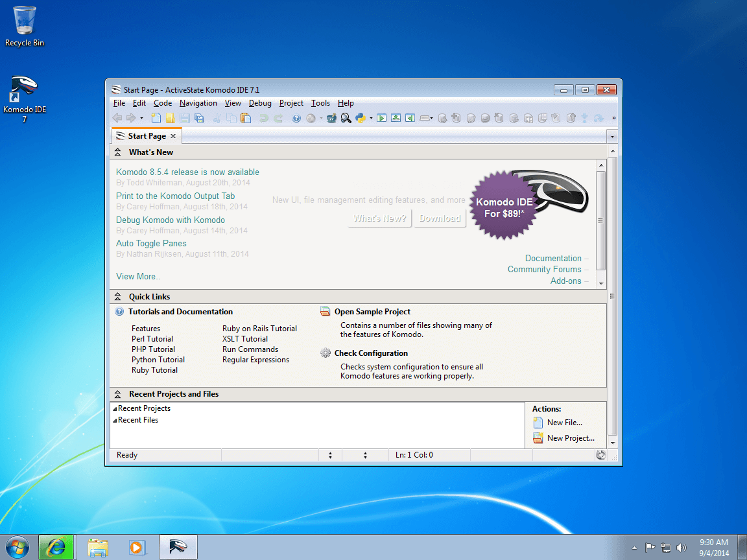Open Windows Explorer from the taskbar
The image size is (747, 560).
[98, 547]
